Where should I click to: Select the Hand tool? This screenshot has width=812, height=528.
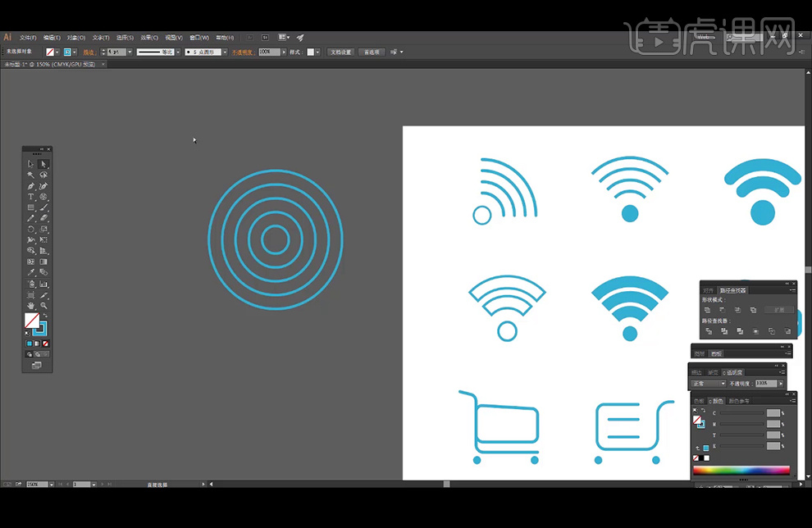31,305
